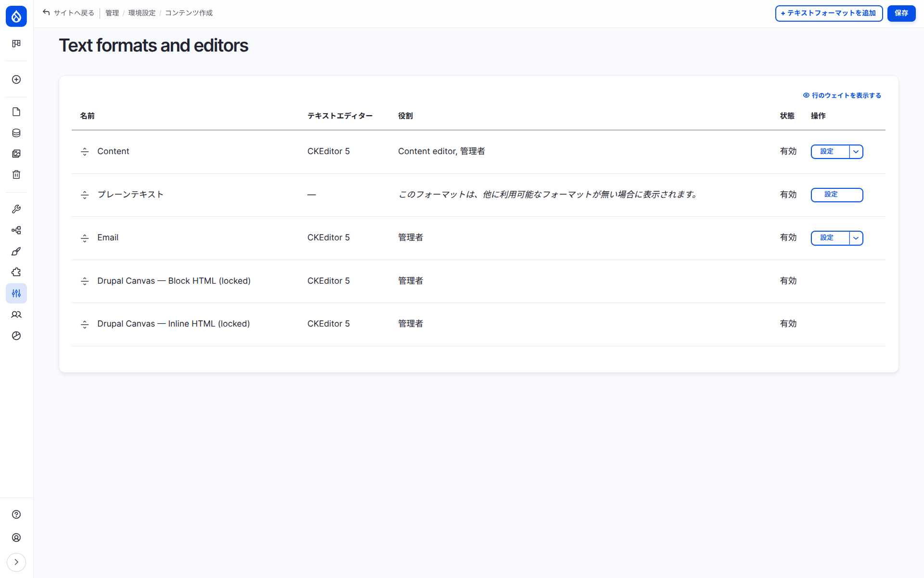This screenshot has height=578, width=924.
Task: Open the media library icon
Action: [16, 154]
